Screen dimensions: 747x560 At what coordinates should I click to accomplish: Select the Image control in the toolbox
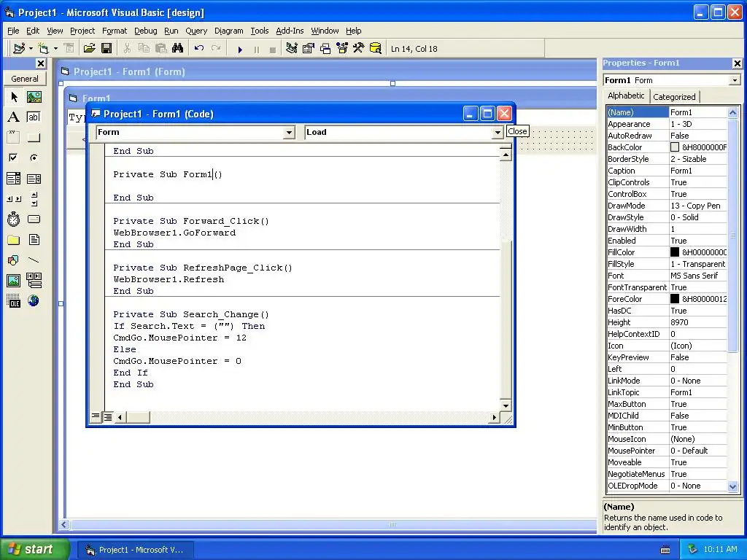[x=14, y=280]
